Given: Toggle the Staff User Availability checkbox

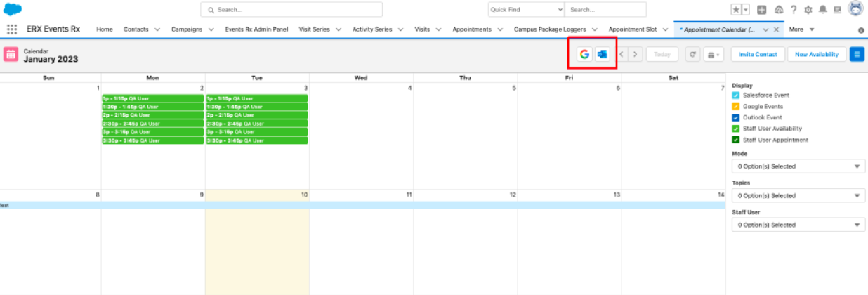Looking at the screenshot, I should (735, 129).
